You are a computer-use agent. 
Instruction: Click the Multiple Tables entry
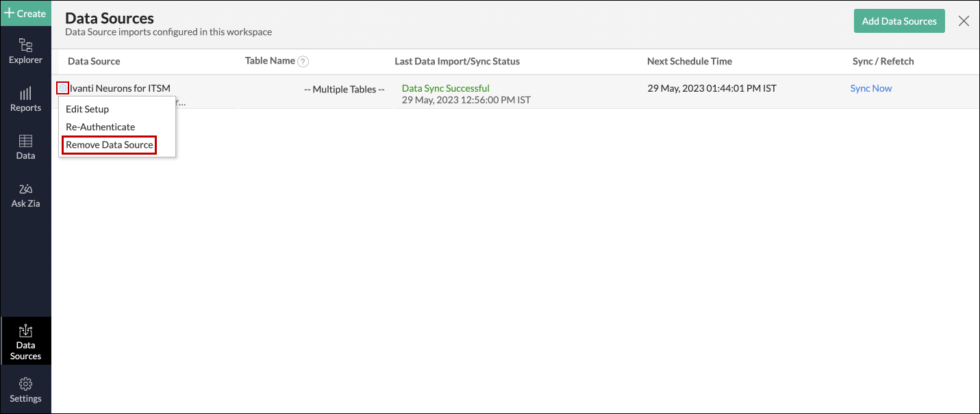(x=344, y=89)
